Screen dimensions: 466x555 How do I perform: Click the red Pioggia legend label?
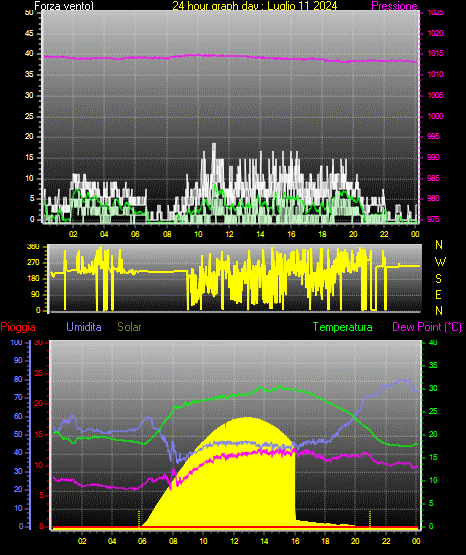pos(18,327)
